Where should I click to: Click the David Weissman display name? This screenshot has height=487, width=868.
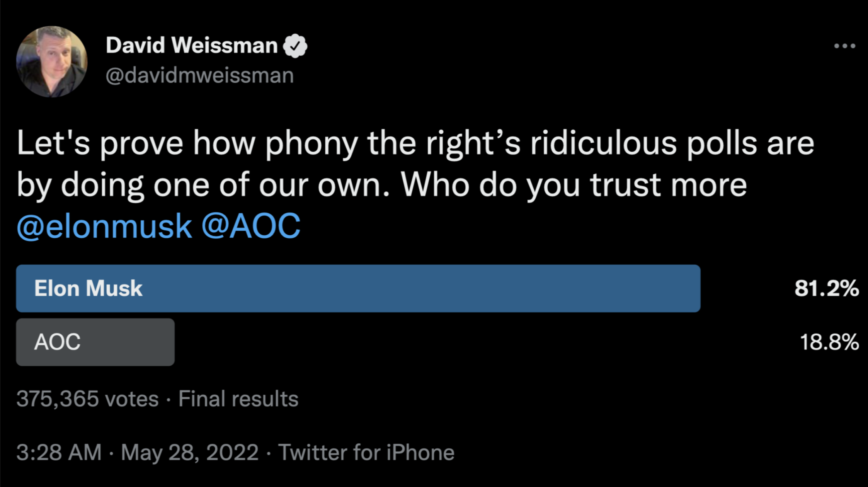tap(192, 46)
